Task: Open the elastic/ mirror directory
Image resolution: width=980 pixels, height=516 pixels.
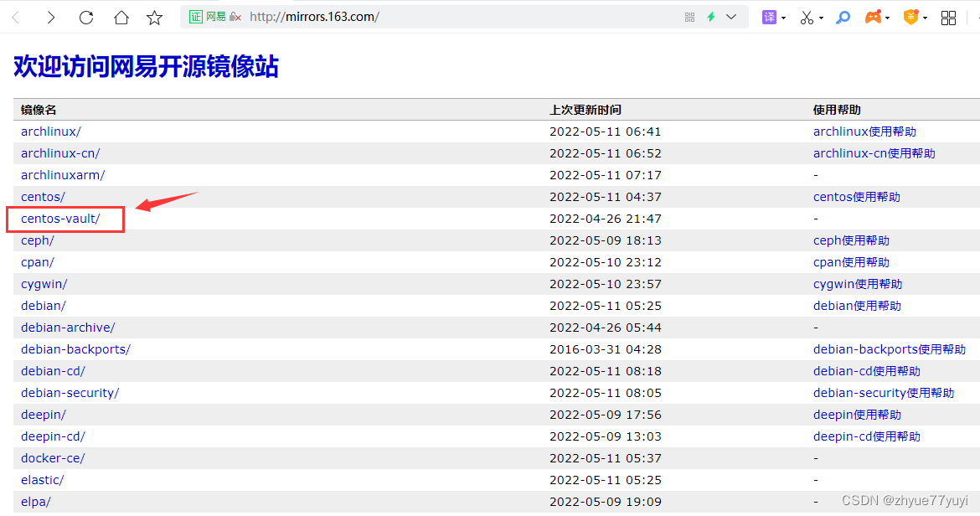Action: (x=42, y=480)
